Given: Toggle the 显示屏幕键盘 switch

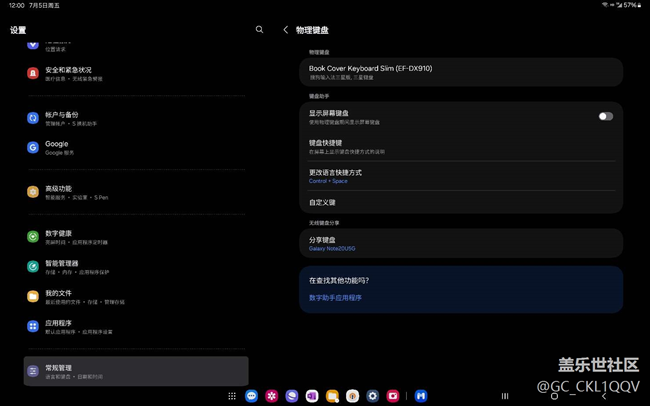Looking at the screenshot, I should (605, 116).
